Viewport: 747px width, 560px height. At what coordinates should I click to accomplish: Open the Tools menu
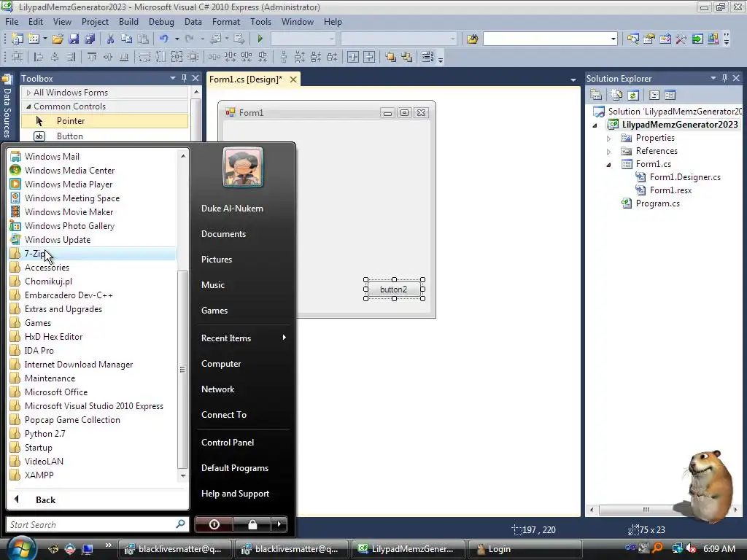point(260,22)
